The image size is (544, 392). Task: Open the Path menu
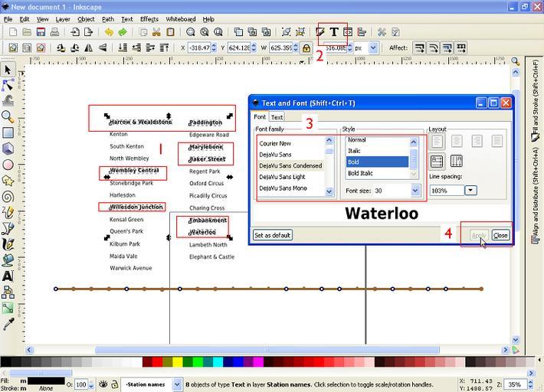108,19
